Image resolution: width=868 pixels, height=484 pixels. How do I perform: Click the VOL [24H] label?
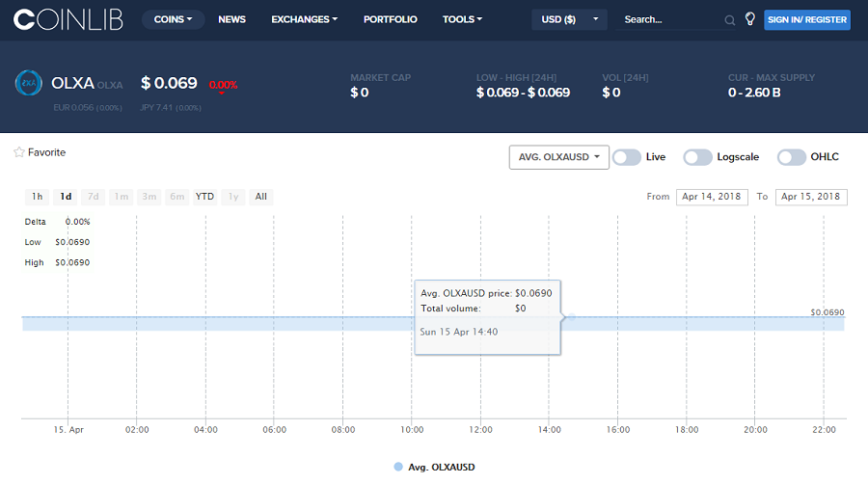coord(625,78)
